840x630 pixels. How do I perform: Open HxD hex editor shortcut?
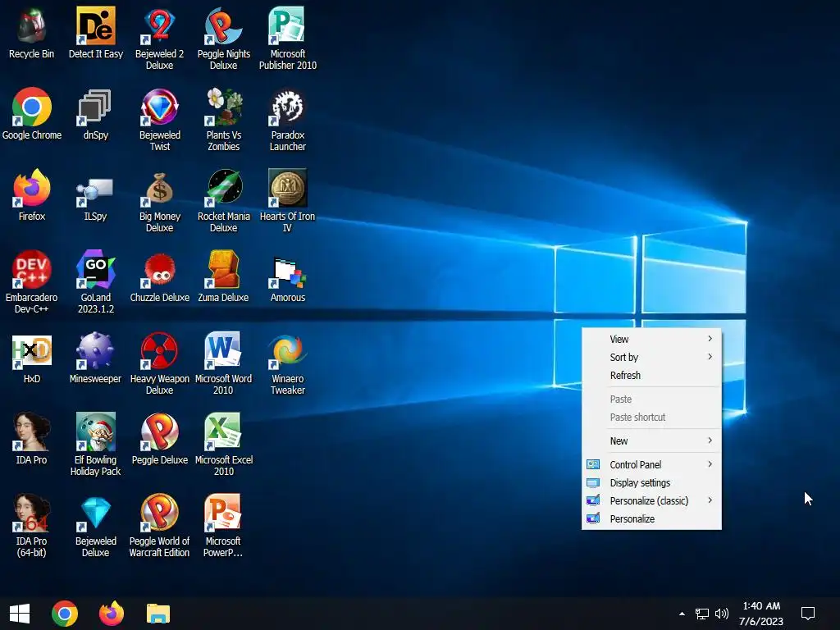click(x=32, y=358)
